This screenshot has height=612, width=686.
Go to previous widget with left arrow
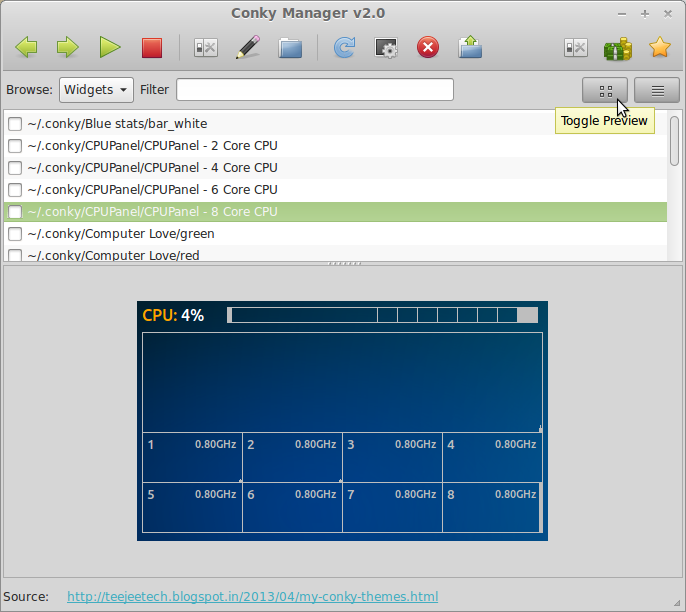click(26, 47)
